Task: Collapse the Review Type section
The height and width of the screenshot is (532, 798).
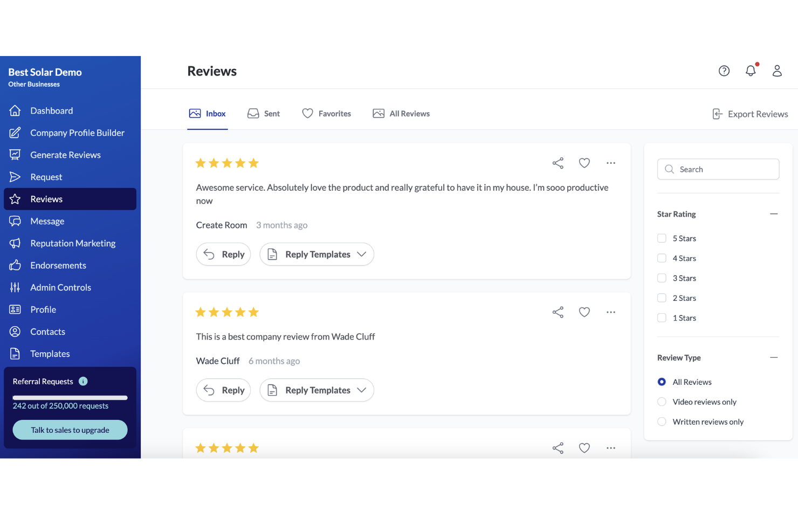Action: click(774, 357)
